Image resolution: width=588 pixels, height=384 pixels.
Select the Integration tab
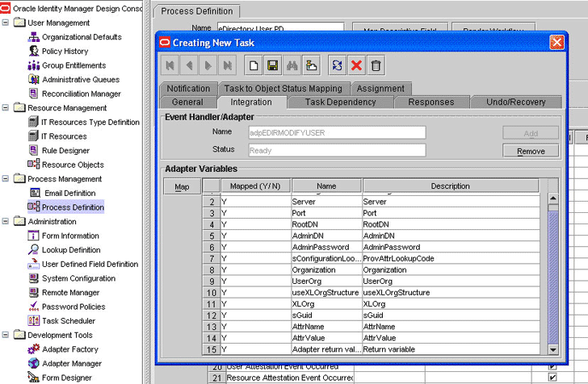251,102
